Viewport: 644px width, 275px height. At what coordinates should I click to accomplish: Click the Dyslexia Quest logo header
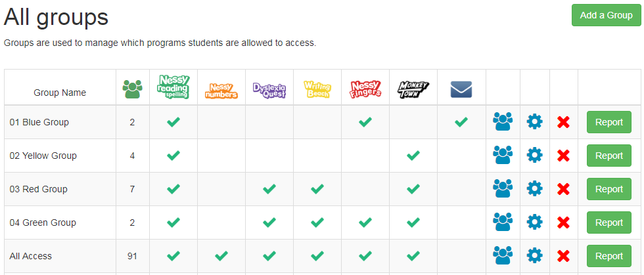coord(269,91)
